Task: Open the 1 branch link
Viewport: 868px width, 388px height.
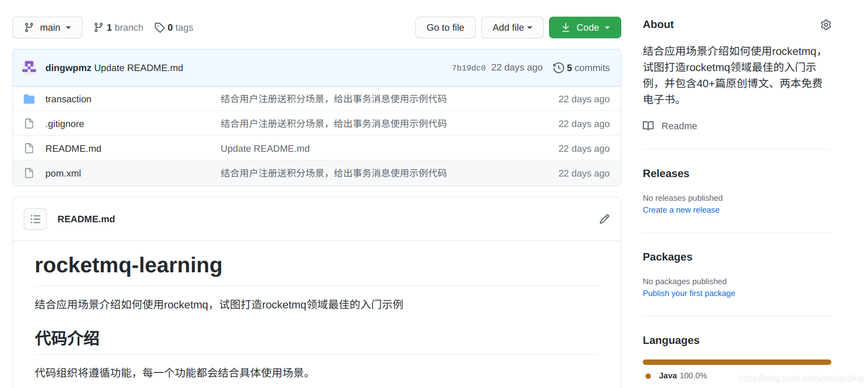Action: (119, 27)
